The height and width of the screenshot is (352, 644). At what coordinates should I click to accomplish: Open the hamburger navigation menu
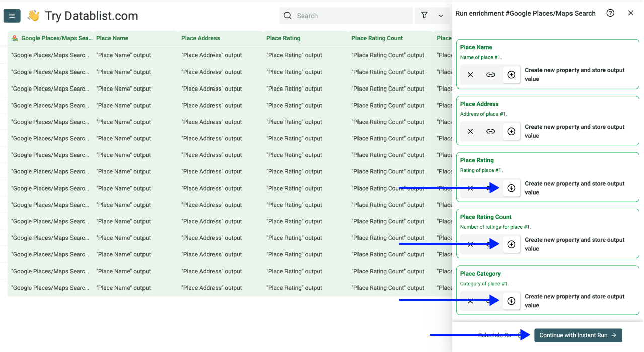(12, 16)
